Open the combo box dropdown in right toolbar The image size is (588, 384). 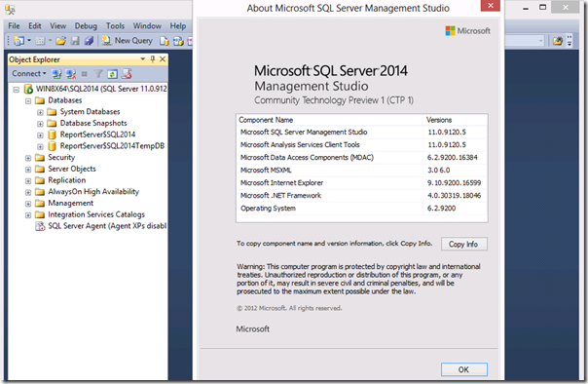pyautogui.click(x=540, y=41)
